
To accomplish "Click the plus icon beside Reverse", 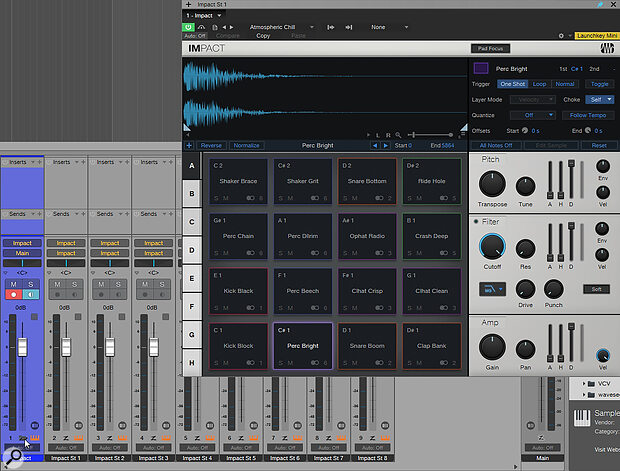I will [x=191, y=145].
